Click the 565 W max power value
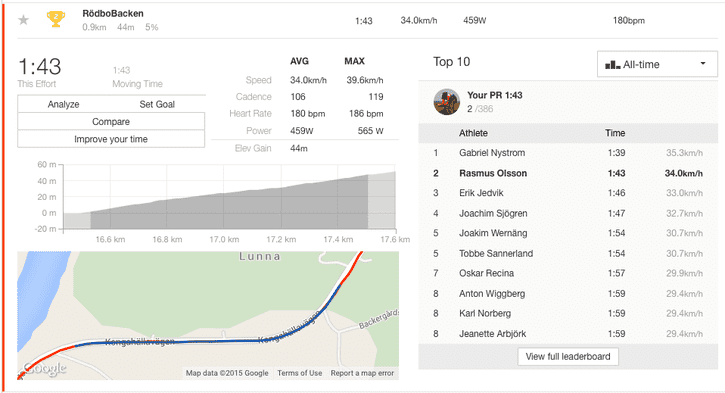 (x=370, y=131)
